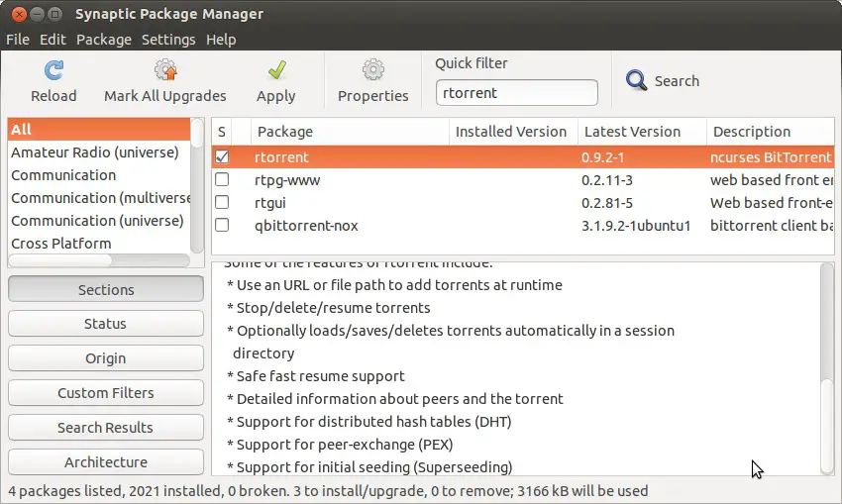Open the Settings menu

(x=168, y=40)
